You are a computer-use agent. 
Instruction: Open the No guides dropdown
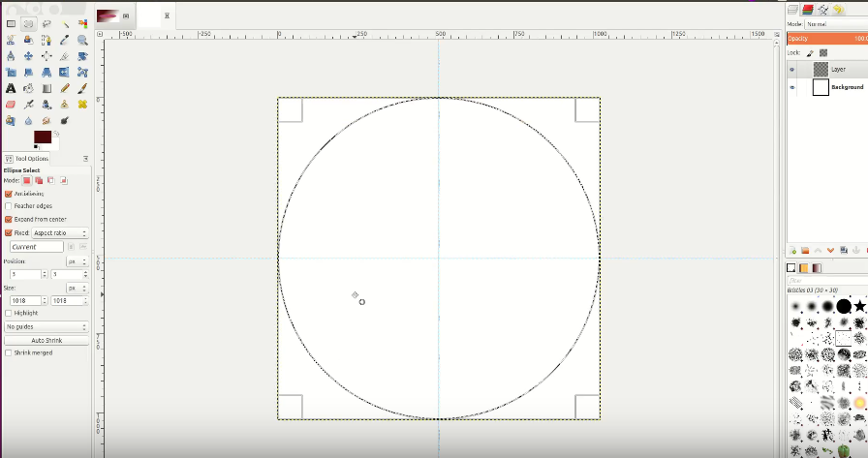pos(46,327)
